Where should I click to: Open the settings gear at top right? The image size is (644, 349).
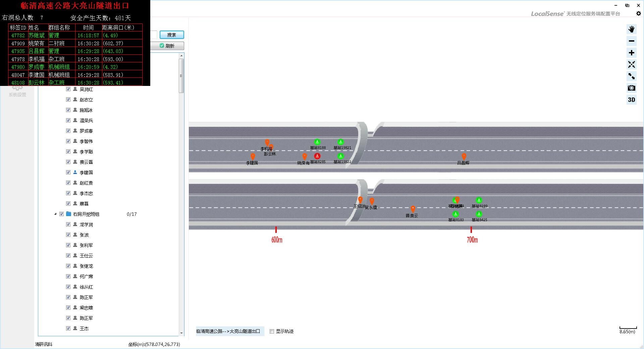pos(638,13)
